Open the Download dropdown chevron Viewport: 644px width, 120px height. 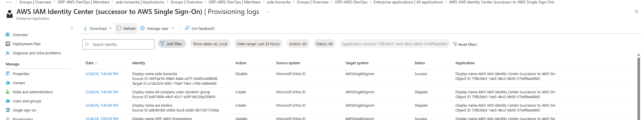point(111,28)
